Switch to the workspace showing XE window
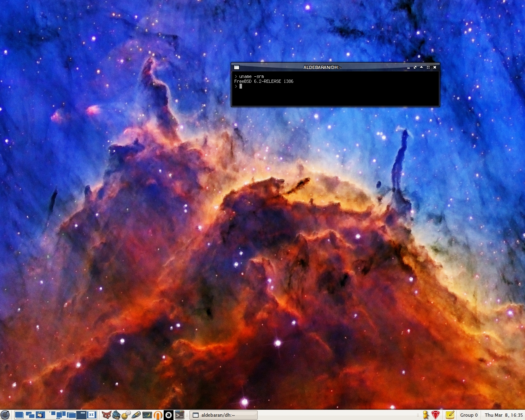 coord(91,415)
